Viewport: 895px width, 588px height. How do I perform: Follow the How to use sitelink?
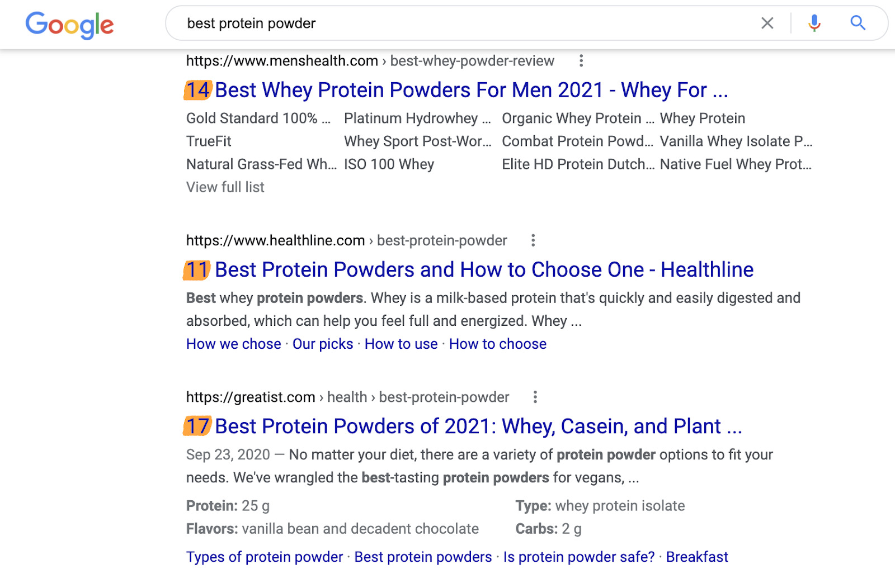401,344
